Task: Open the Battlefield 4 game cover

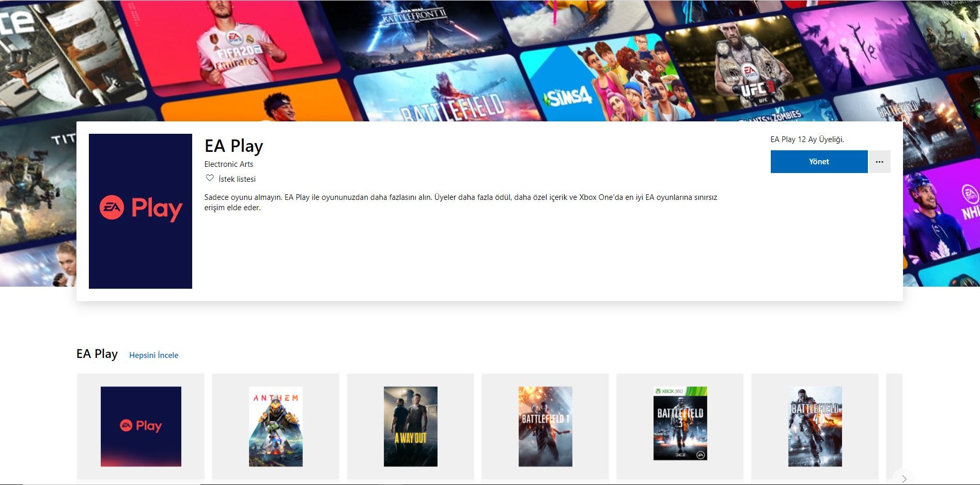Action: coord(815,427)
